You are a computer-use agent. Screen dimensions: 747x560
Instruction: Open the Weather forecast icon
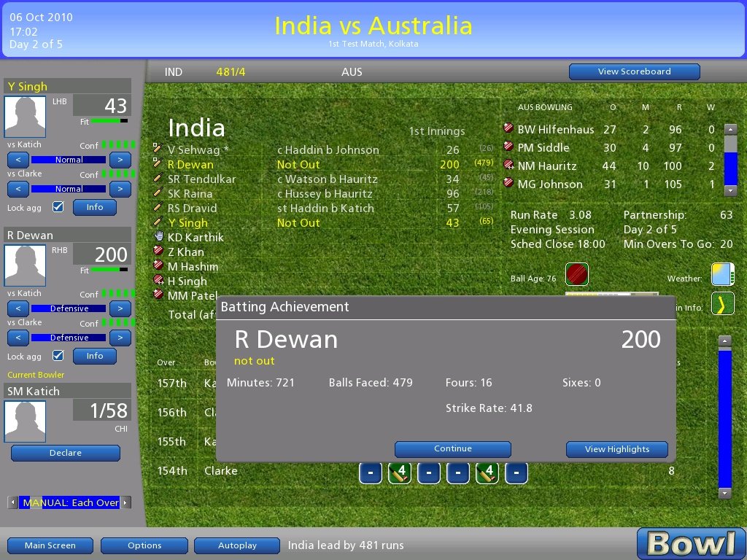[722, 274]
